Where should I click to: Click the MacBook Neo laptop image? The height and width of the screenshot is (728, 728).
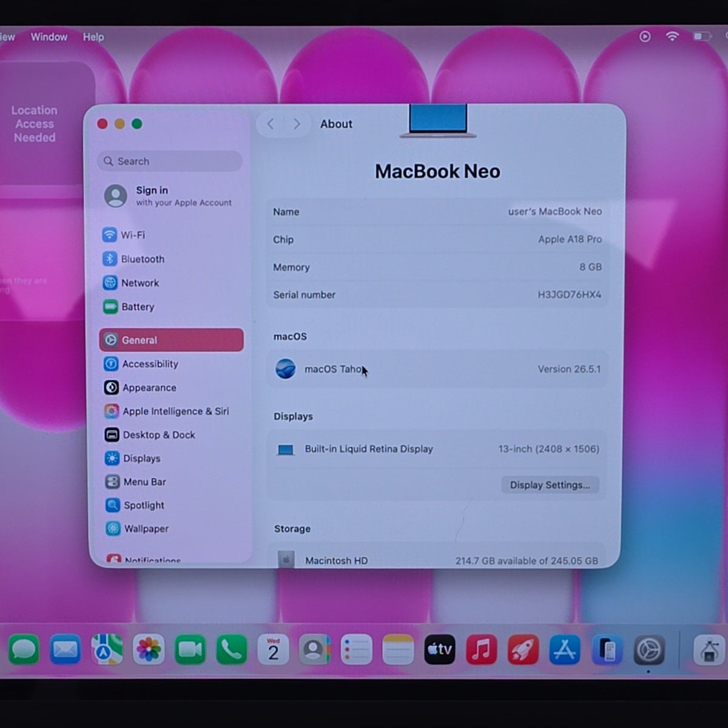(x=438, y=121)
